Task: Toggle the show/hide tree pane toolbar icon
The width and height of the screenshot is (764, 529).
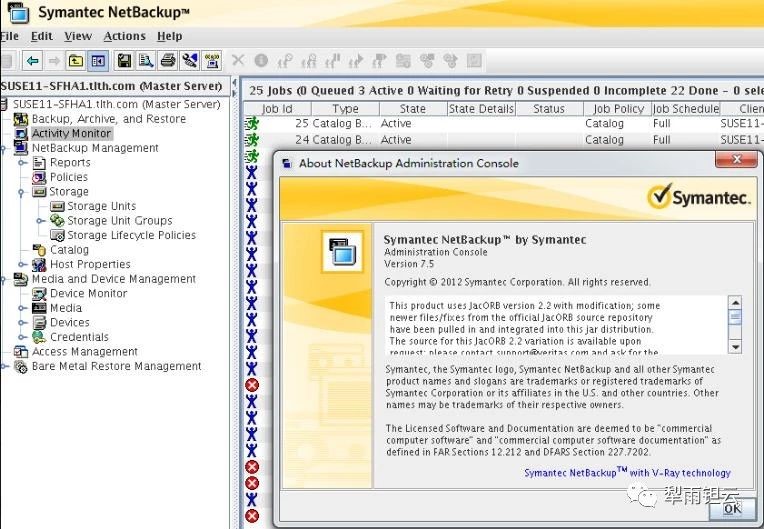Action: pyautogui.click(x=98, y=61)
